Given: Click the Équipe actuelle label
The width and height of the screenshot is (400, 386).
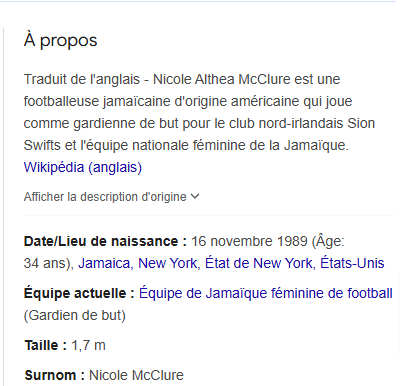Looking at the screenshot, I should [x=79, y=293].
